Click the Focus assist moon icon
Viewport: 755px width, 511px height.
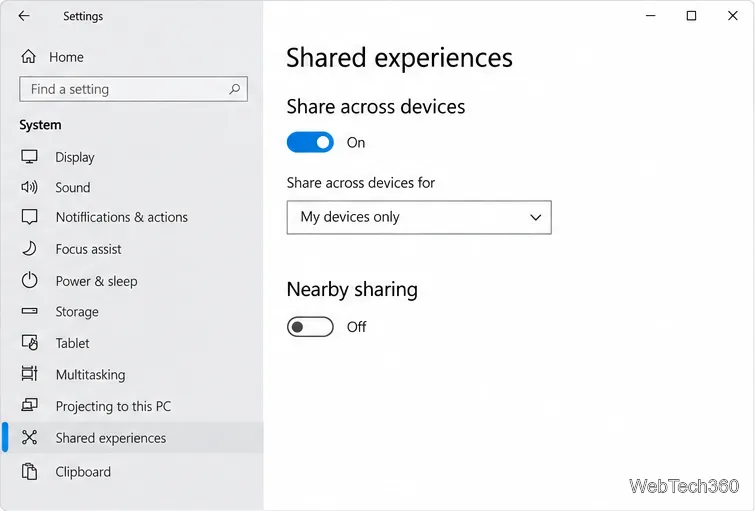29,249
